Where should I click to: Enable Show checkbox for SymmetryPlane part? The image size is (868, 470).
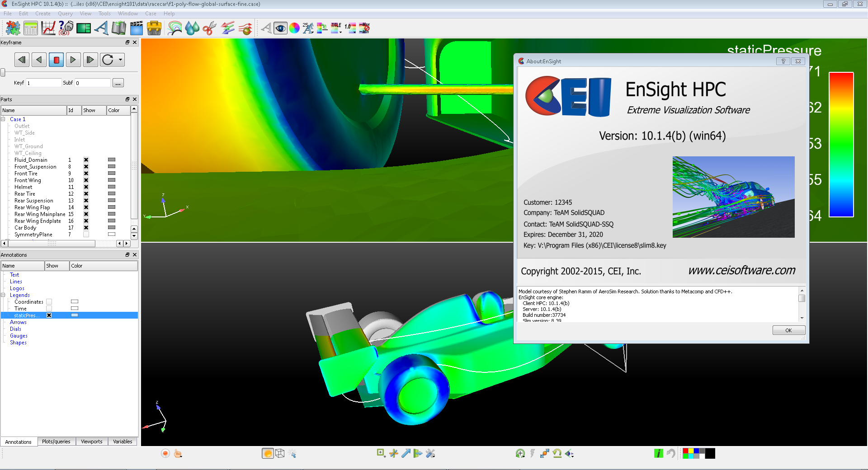(86, 235)
